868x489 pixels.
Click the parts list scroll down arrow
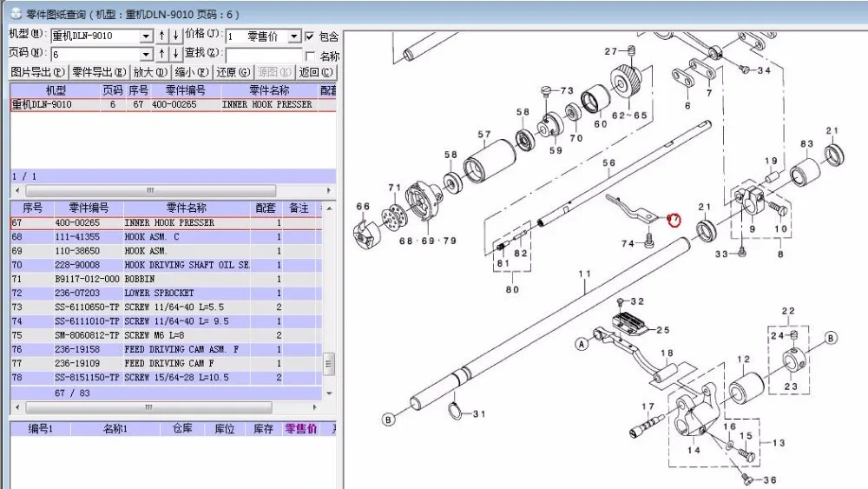click(329, 393)
